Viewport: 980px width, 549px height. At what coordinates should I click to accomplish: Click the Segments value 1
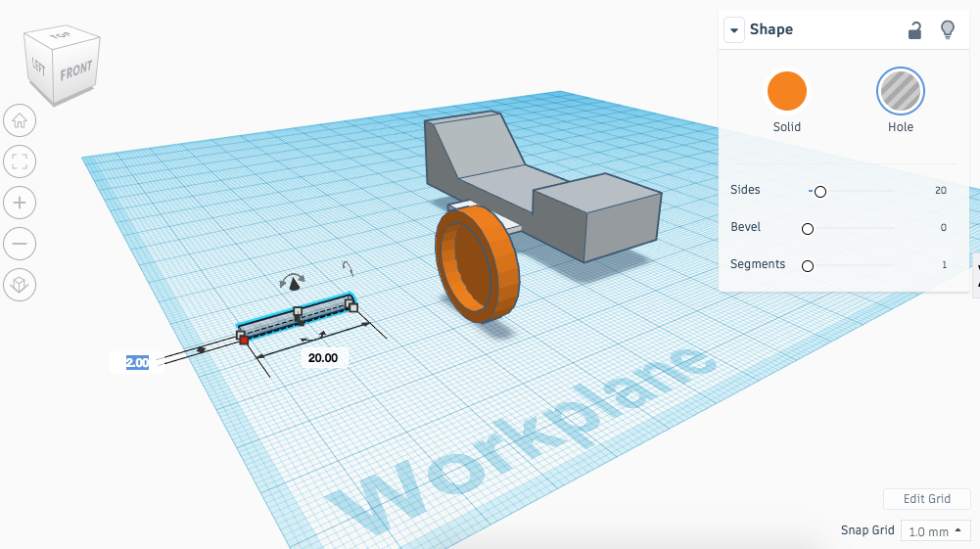coord(944,265)
